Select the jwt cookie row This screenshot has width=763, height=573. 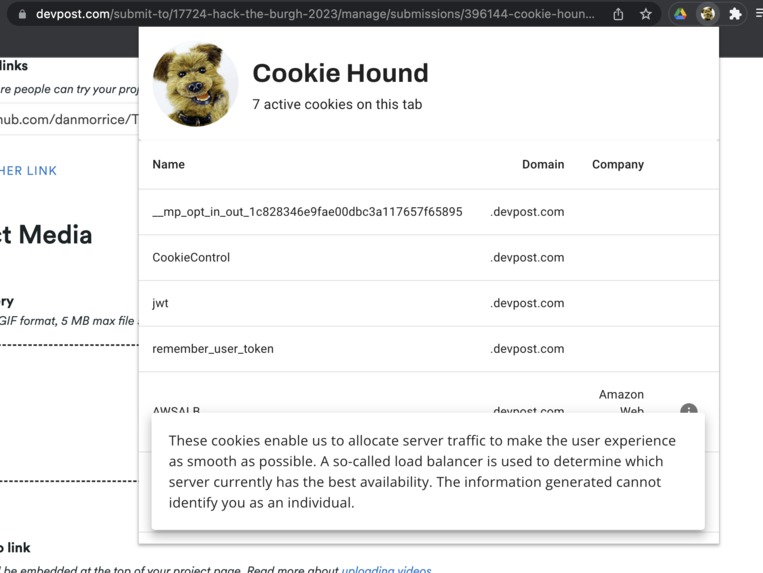coord(429,304)
